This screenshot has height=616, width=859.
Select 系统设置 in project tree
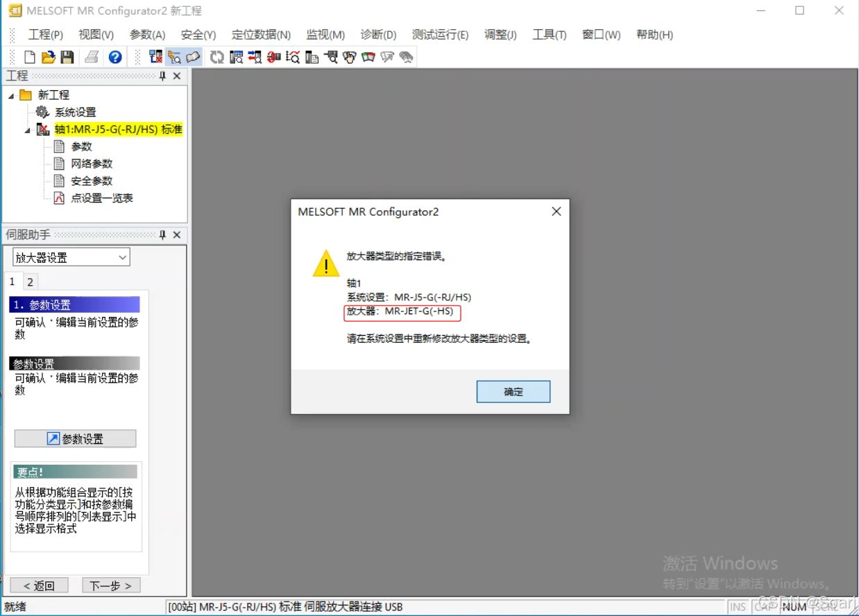(x=76, y=112)
